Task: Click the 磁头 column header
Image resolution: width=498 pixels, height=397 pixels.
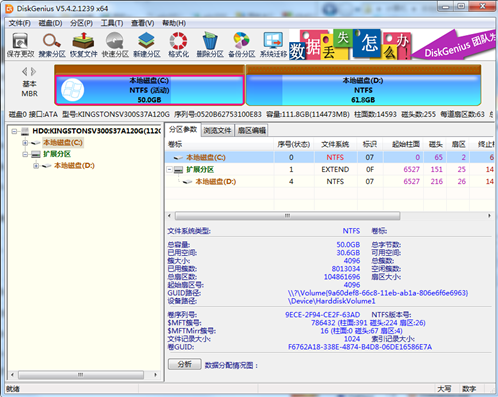Action: (435, 144)
